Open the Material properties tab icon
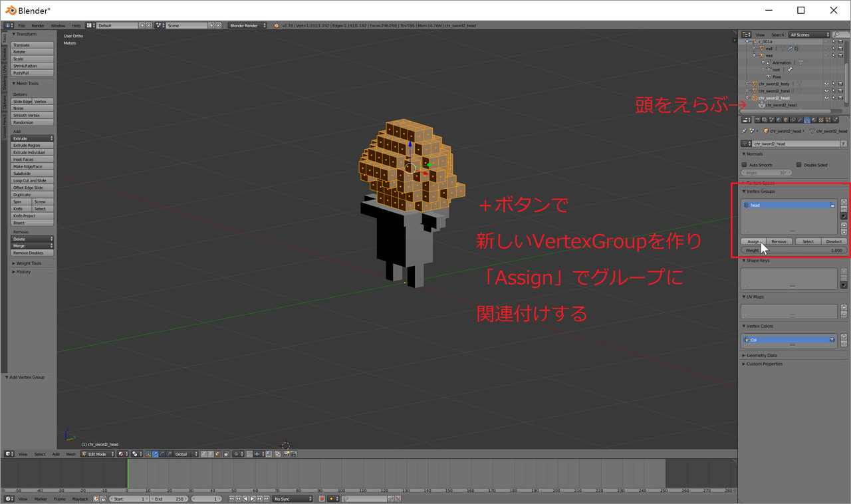The width and height of the screenshot is (851, 504). (x=814, y=120)
